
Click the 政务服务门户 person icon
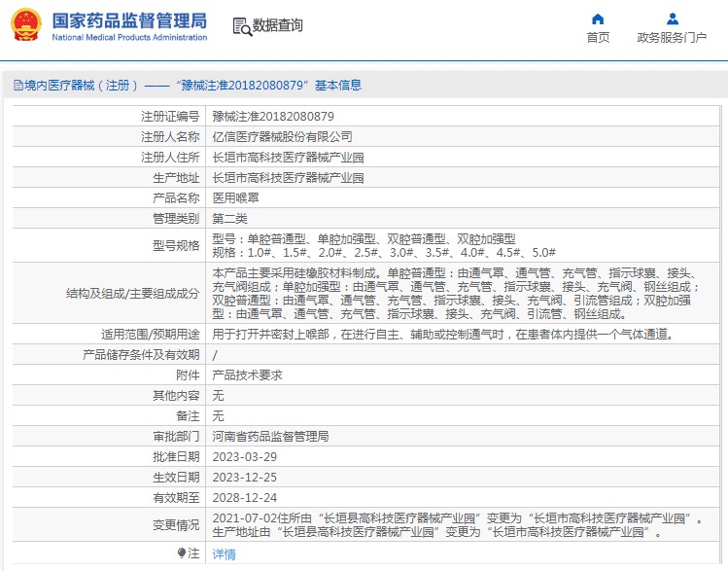click(672, 18)
